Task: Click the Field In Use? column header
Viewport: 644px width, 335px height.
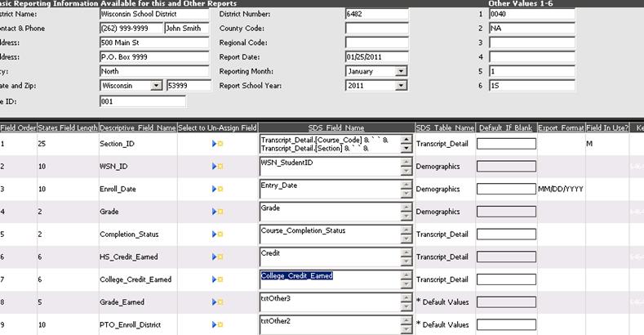Action: 607,127
